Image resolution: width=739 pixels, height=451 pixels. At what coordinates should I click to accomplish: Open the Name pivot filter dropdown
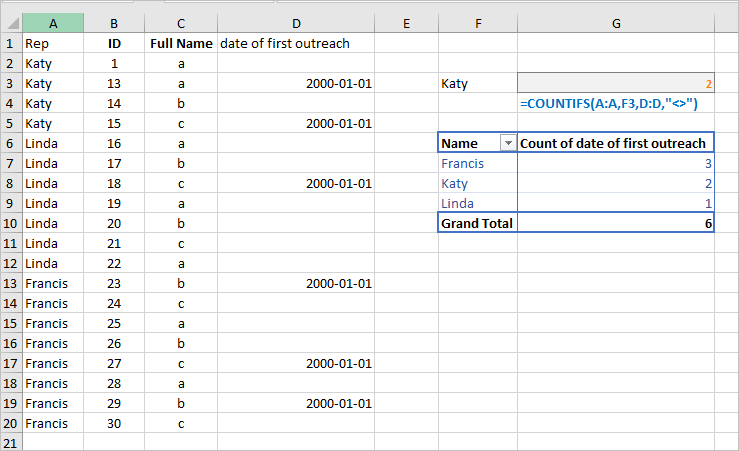click(508, 143)
